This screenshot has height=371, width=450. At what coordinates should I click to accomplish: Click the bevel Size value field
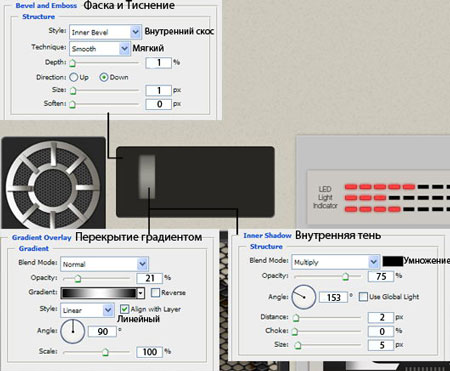[x=159, y=90]
